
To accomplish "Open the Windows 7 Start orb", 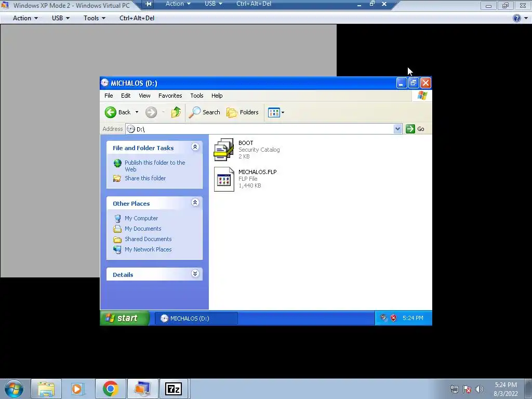I will pos(14,389).
